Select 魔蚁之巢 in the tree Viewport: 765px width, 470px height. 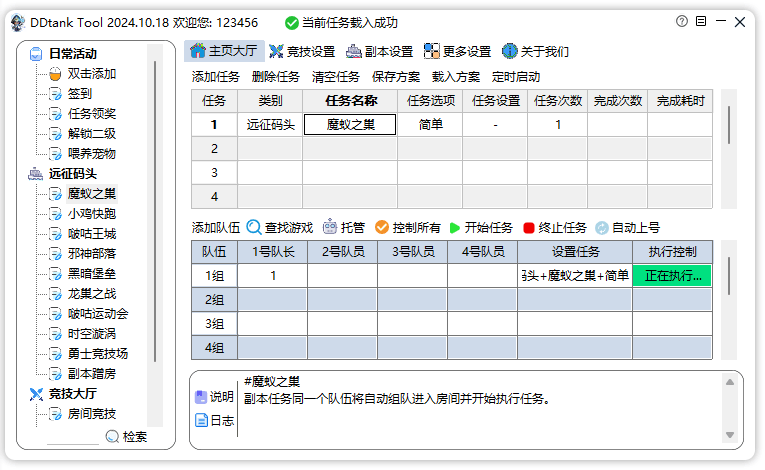[x=92, y=194]
